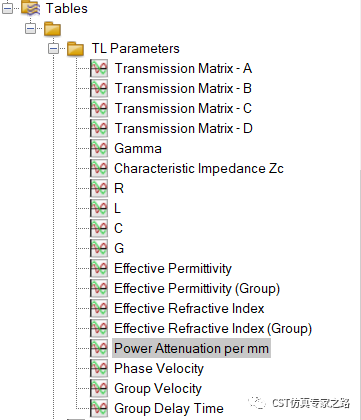The image size is (361, 420).
Task: Click the TL Parameters folder icon
Action: point(75,49)
